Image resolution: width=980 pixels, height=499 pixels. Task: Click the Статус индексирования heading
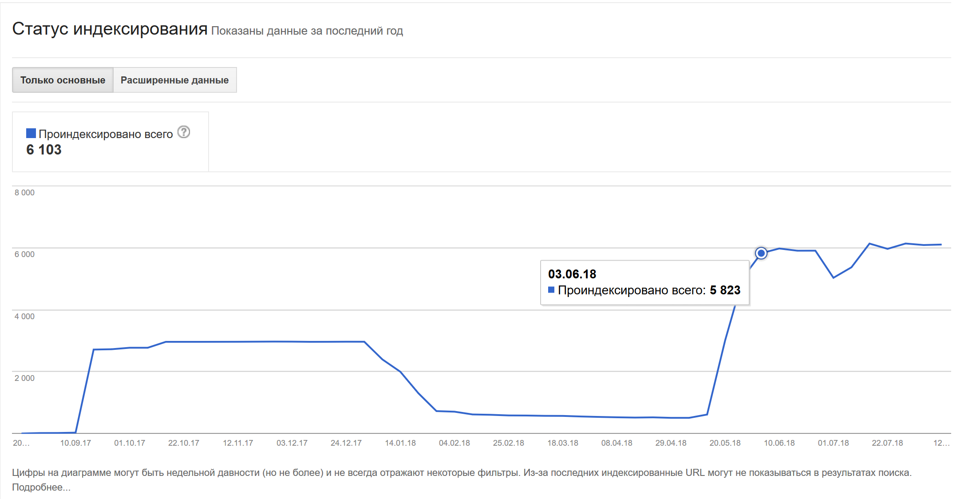[110, 29]
